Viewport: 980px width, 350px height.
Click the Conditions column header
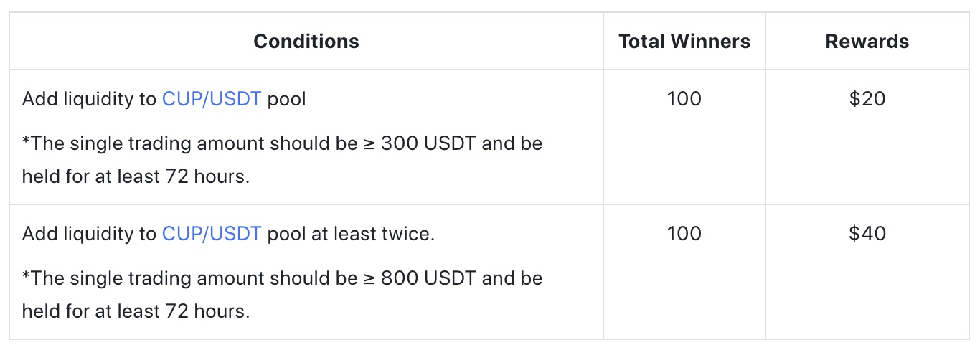click(x=306, y=41)
